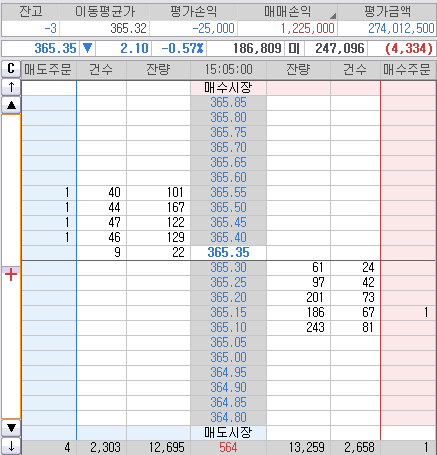This screenshot has height=455, width=437.
Task: Click price level 365.10
Action: [228, 328]
